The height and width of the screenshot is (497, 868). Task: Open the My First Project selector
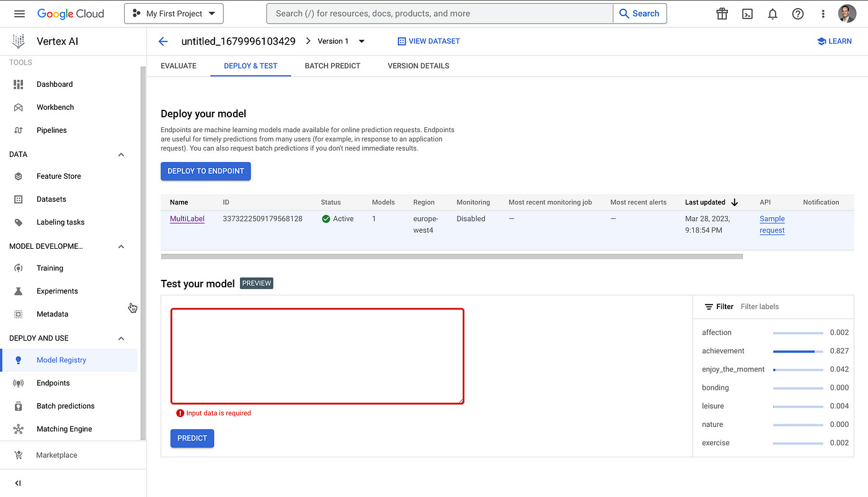pos(174,14)
